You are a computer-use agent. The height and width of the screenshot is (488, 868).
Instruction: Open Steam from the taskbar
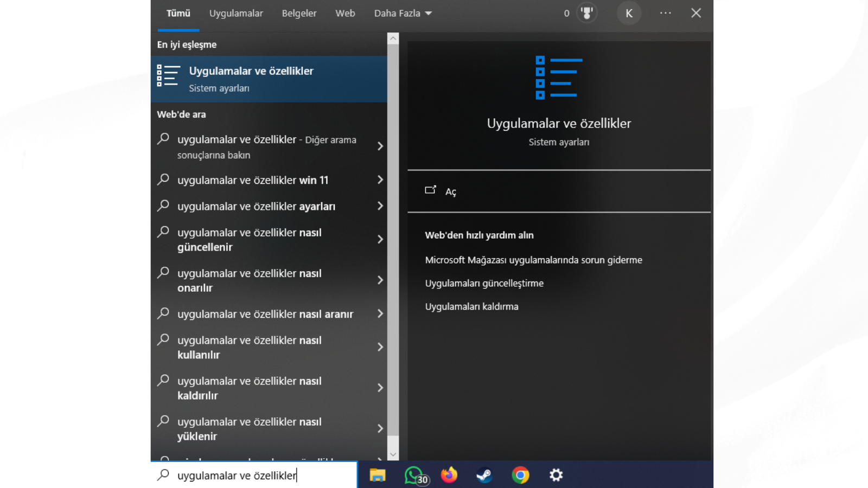(x=484, y=476)
